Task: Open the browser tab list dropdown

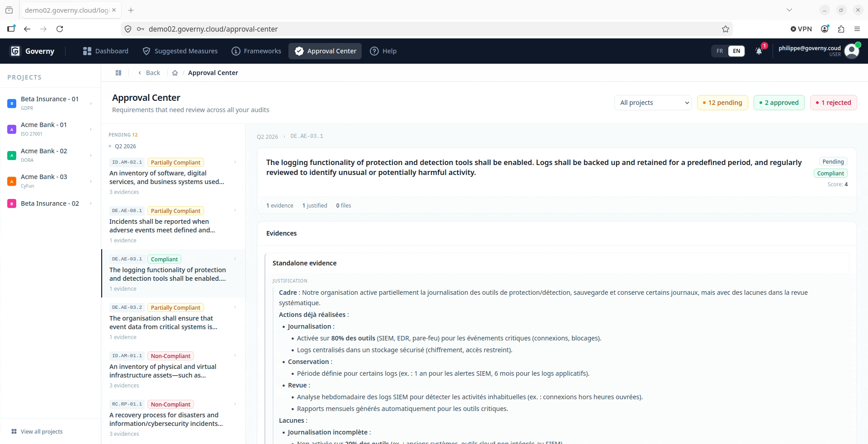Action: [789, 10]
